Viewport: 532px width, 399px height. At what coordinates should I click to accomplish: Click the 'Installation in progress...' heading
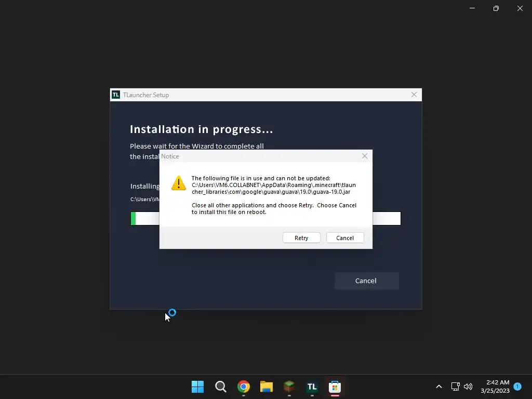(x=201, y=129)
